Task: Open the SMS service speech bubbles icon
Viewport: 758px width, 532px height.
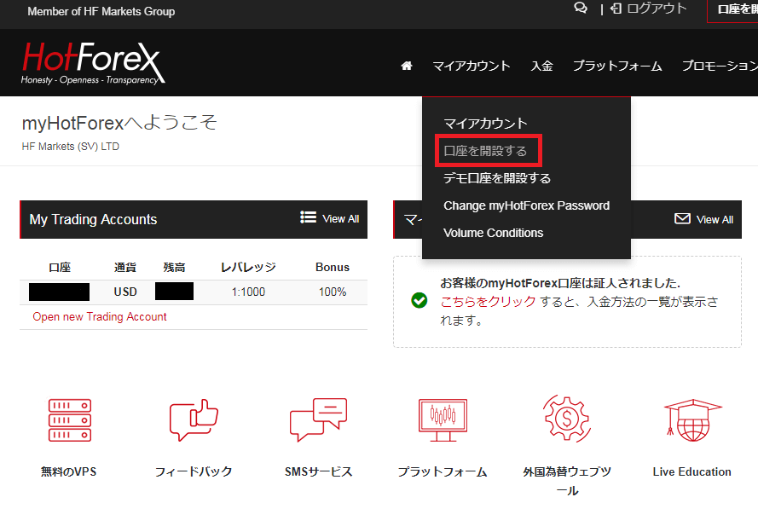Action: point(318,419)
